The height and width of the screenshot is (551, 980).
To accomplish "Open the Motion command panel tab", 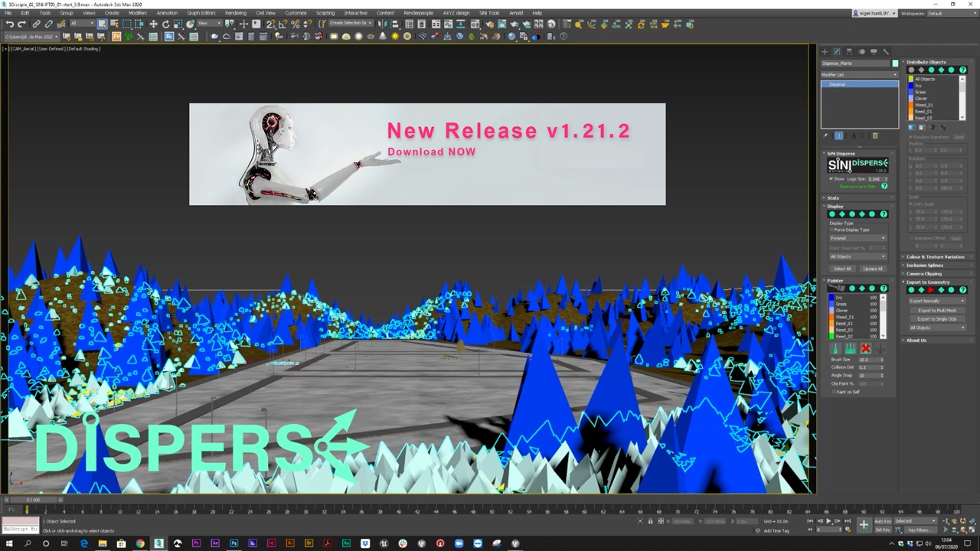I will point(861,51).
